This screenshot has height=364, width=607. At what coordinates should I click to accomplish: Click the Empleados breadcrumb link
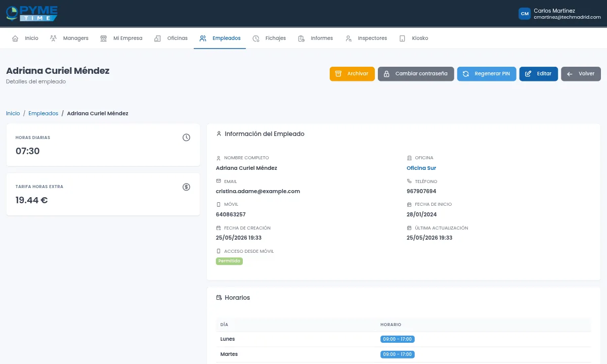[44, 113]
